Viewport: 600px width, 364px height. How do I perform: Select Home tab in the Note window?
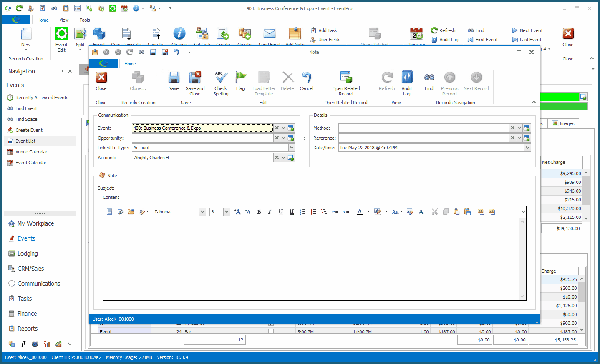(x=130, y=64)
